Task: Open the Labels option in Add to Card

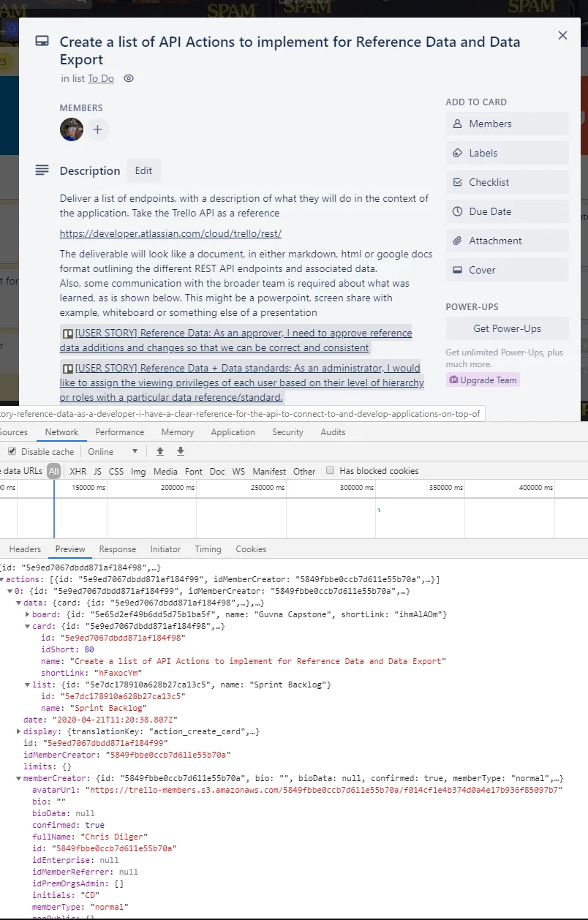Action: pos(507,153)
